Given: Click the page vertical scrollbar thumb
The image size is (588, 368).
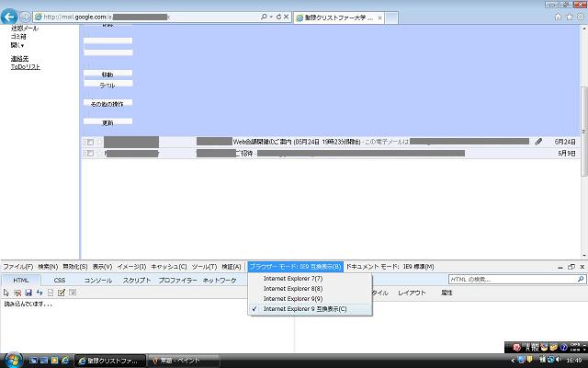Looking at the screenshot, I should click(584, 132).
